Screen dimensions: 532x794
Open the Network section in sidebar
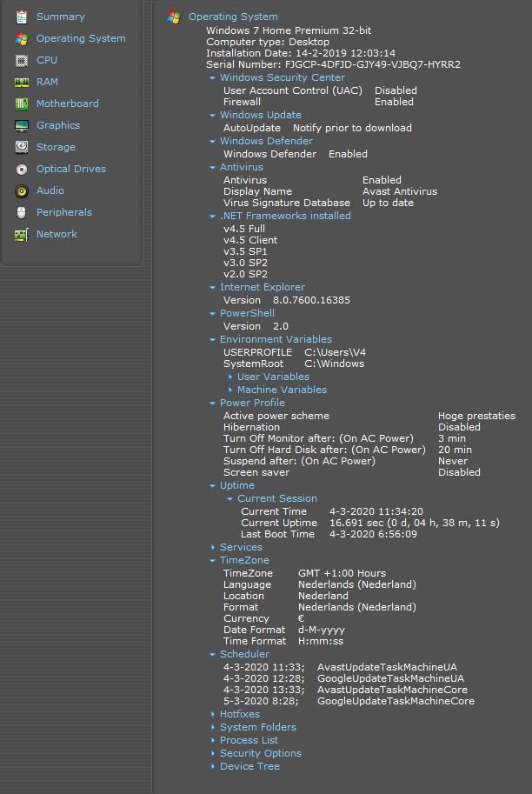click(57, 234)
